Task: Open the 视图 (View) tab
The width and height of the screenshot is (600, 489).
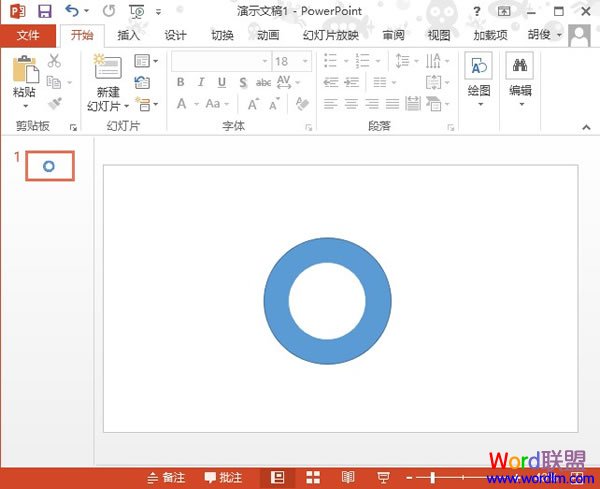Action: click(439, 36)
